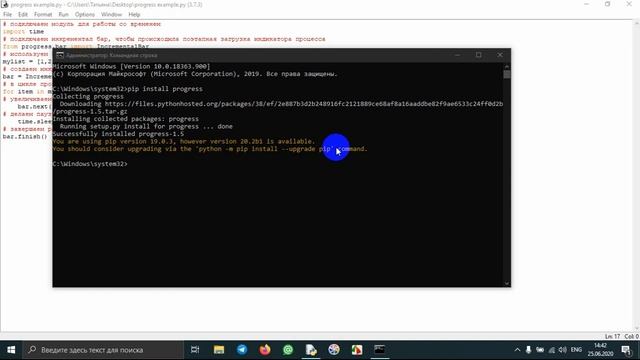Open the microphone tray icon
The image size is (640, 360).
[x=528, y=350]
